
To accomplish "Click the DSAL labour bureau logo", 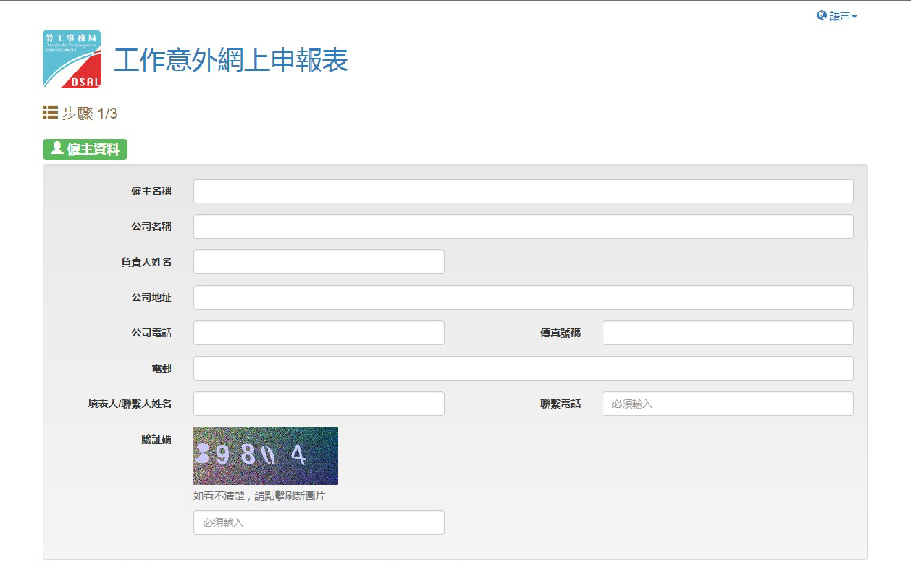I will 72,58.
